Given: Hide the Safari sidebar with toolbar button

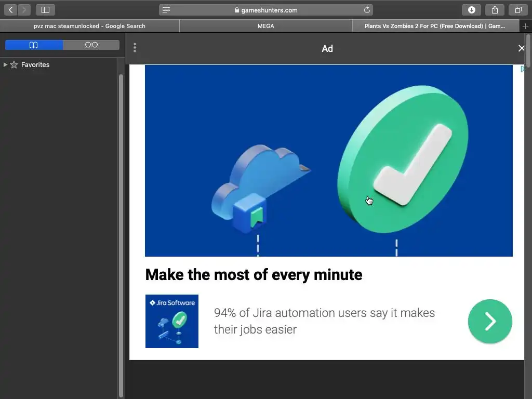Looking at the screenshot, I should click(x=46, y=10).
